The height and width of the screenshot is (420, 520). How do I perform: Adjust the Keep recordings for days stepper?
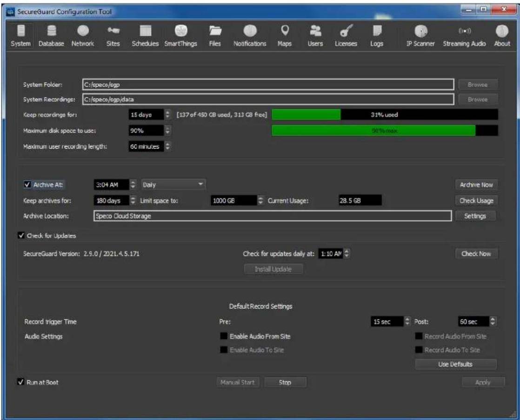click(168, 115)
